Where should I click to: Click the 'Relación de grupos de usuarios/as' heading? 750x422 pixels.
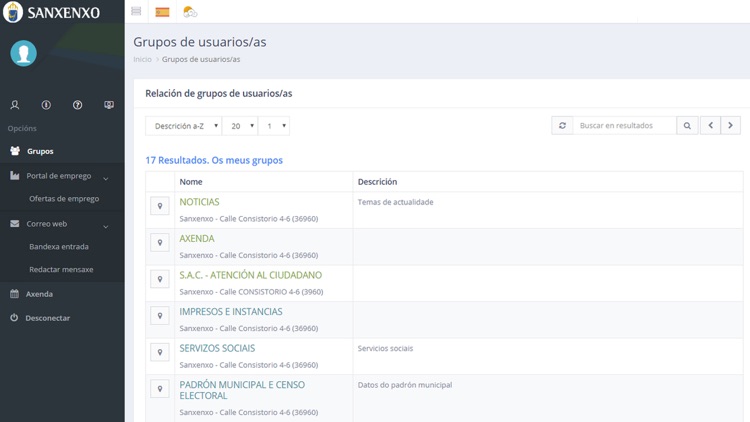point(219,93)
